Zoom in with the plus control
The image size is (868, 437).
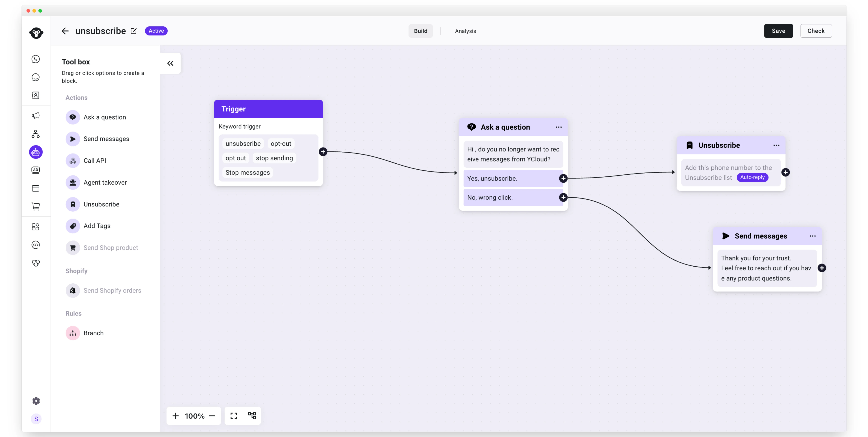(x=176, y=416)
